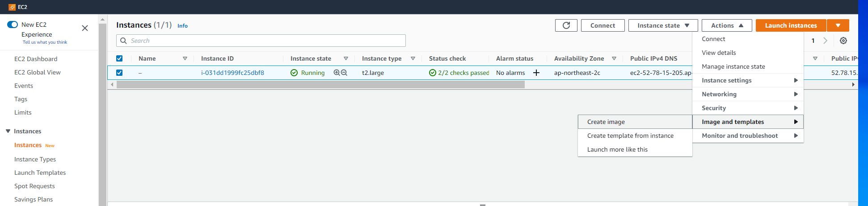Add alarm with the plus icon
This screenshot has width=868, height=206.
click(x=536, y=73)
